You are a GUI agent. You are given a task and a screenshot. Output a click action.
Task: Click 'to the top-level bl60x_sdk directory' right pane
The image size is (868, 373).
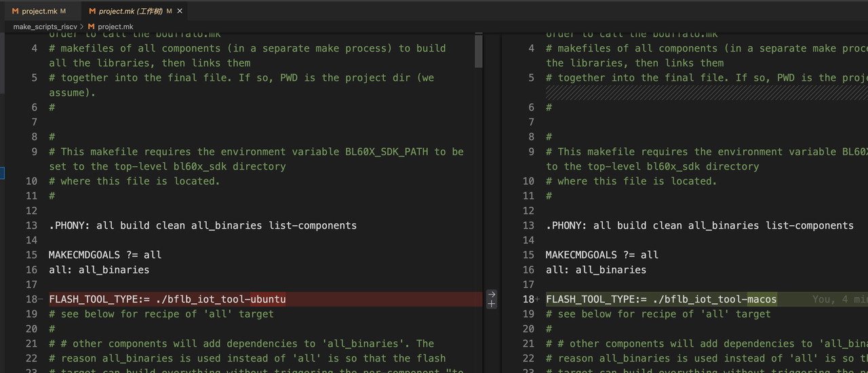point(652,166)
